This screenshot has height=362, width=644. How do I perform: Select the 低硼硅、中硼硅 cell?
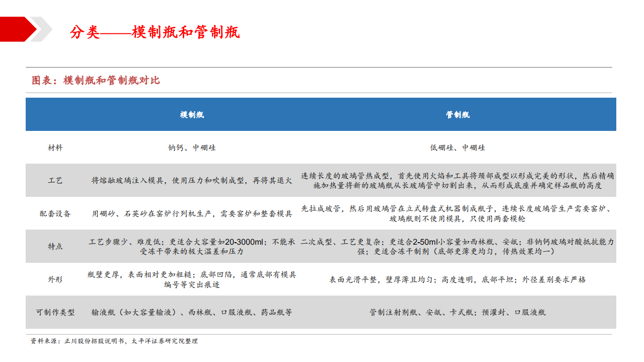click(x=460, y=148)
